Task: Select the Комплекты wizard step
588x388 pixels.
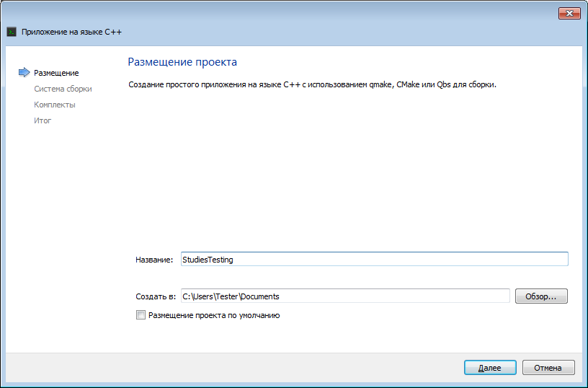Action: [54, 105]
